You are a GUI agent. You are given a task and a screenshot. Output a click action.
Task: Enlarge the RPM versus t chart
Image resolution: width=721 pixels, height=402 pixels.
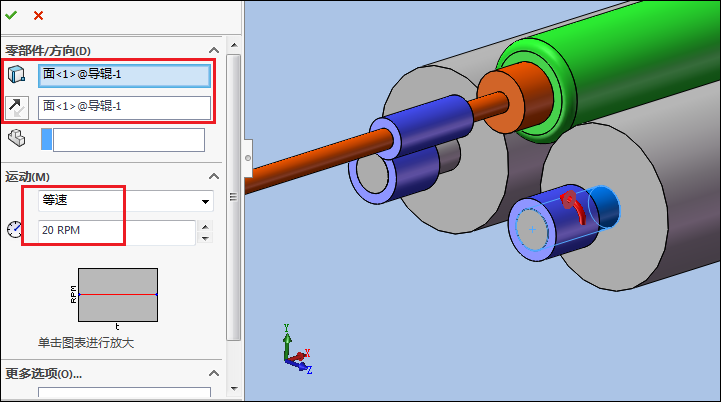point(118,295)
